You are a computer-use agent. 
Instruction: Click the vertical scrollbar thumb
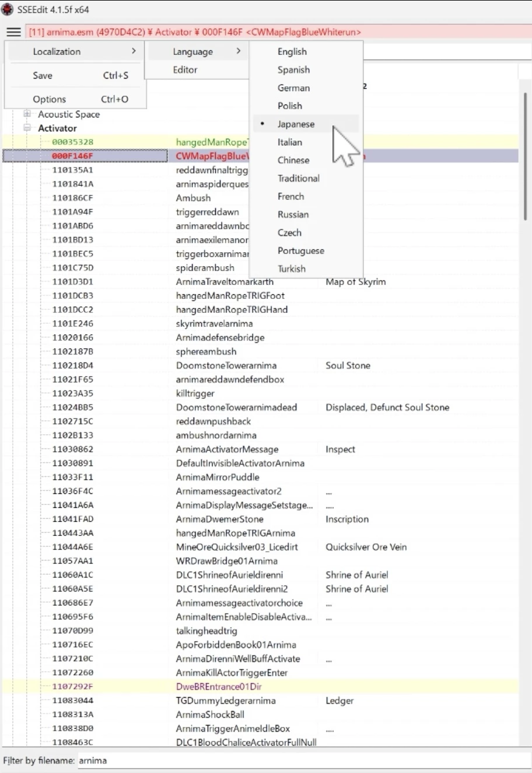526,156
